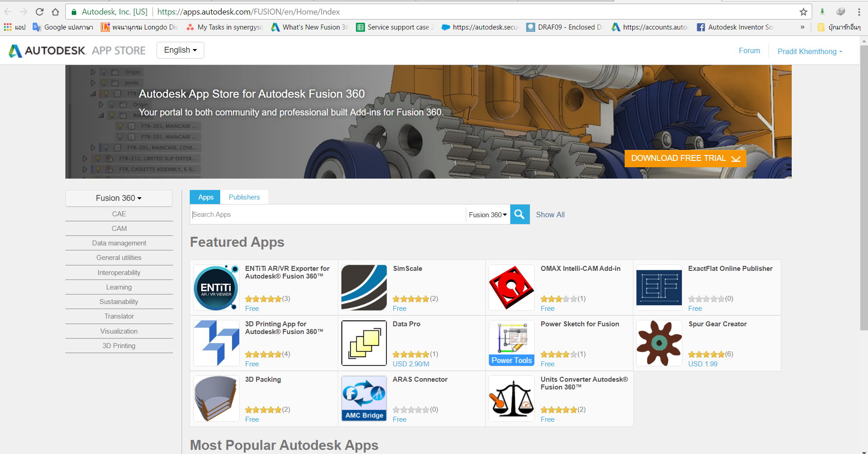The height and width of the screenshot is (454, 868).
Task: Click the blue search magnifier icon
Action: 519,214
